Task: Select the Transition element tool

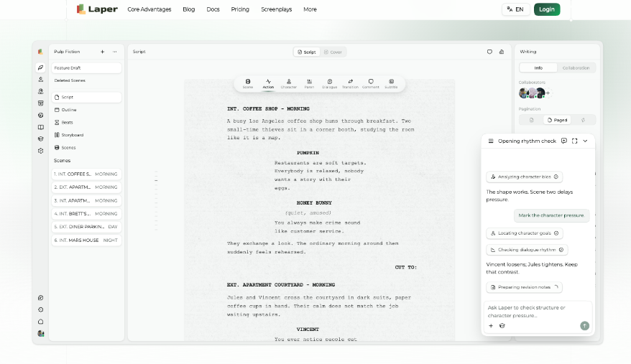Action: click(350, 84)
